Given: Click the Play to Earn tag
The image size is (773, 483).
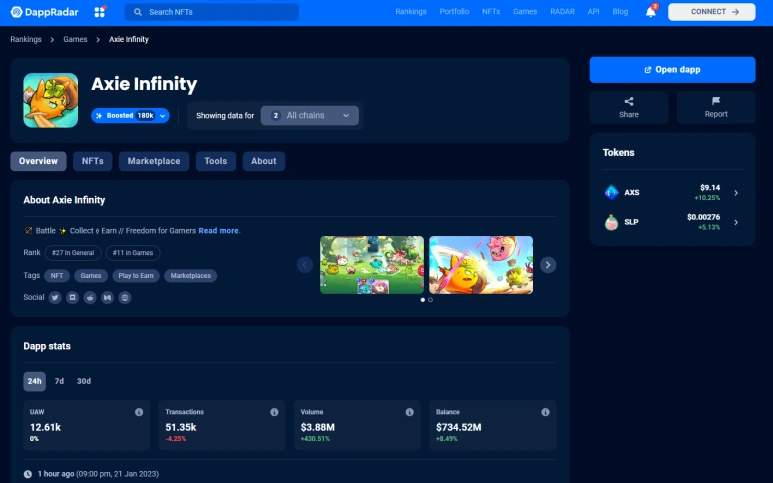Looking at the screenshot, I should pyautogui.click(x=136, y=276).
